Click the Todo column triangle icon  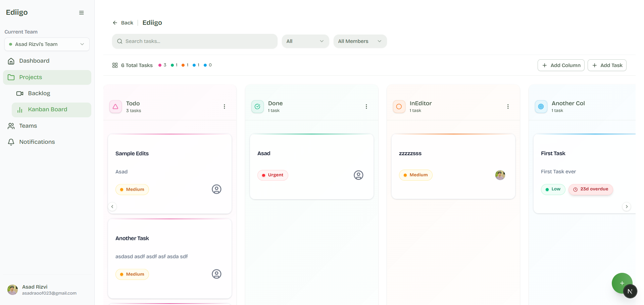tap(115, 107)
